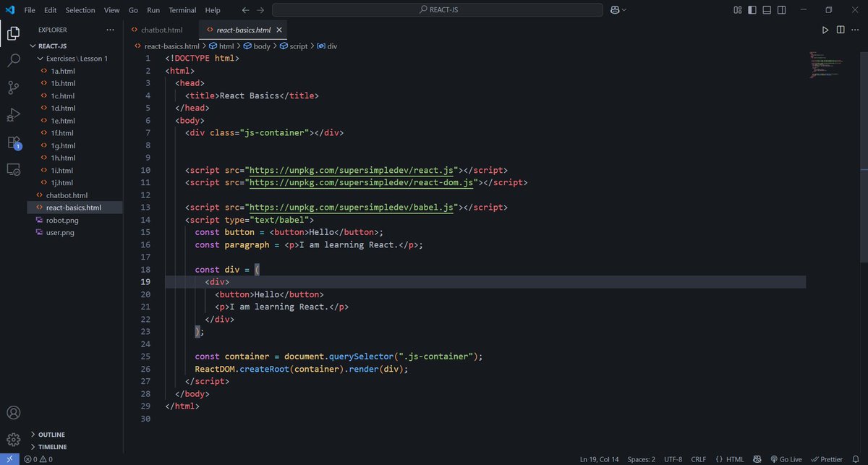Open the Terminal menu
Viewport: 868px width, 465px height.
click(x=182, y=10)
